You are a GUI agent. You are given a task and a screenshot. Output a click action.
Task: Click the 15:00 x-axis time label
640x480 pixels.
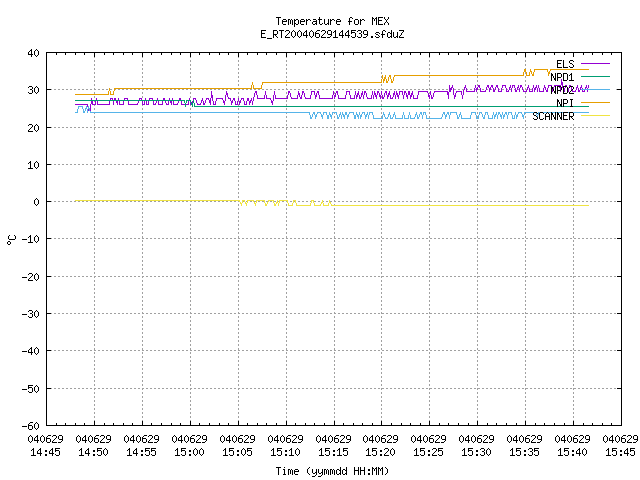pos(189,452)
